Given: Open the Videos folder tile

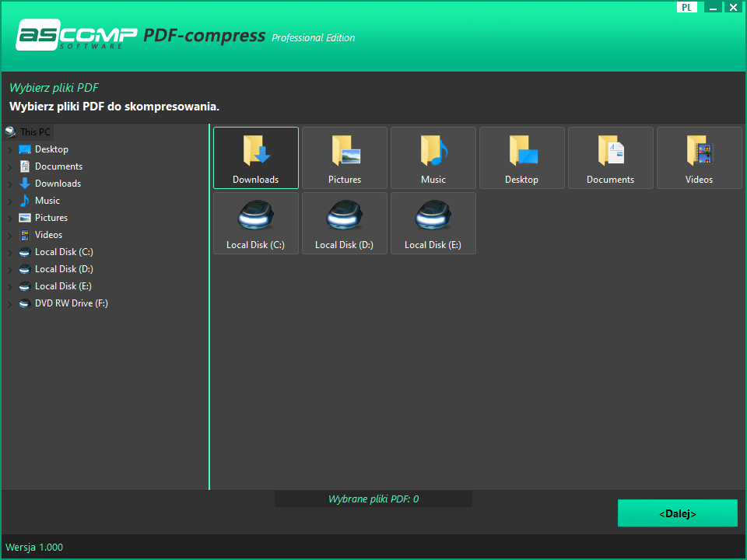Looking at the screenshot, I should pos(699,158).
